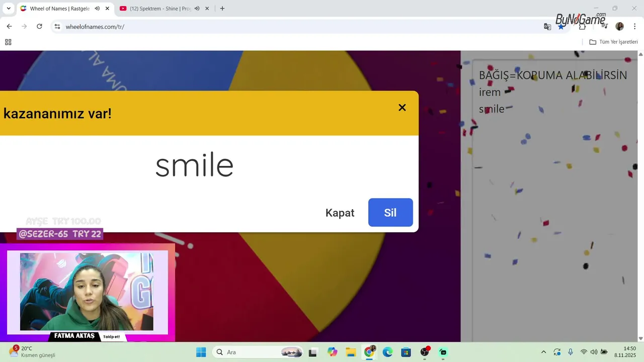Click the Takip et! badge
Viewport: 644px width, 362px height.
click(x=112, y=337)
